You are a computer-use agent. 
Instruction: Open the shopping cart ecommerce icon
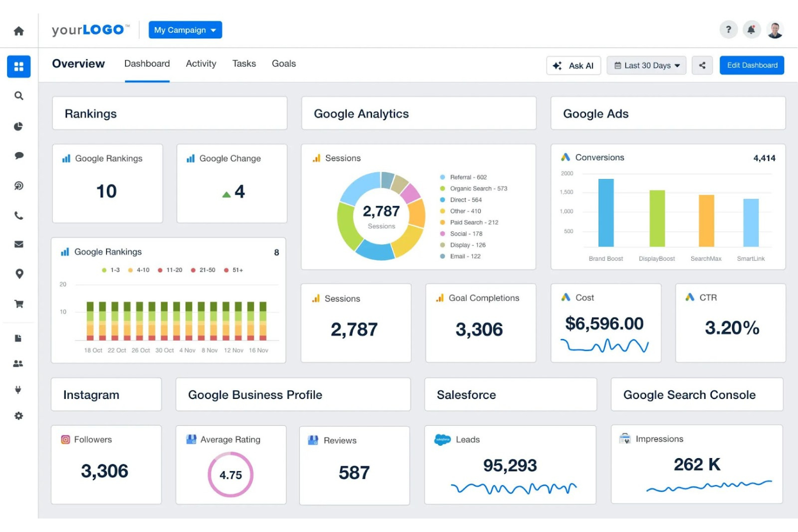19,304
